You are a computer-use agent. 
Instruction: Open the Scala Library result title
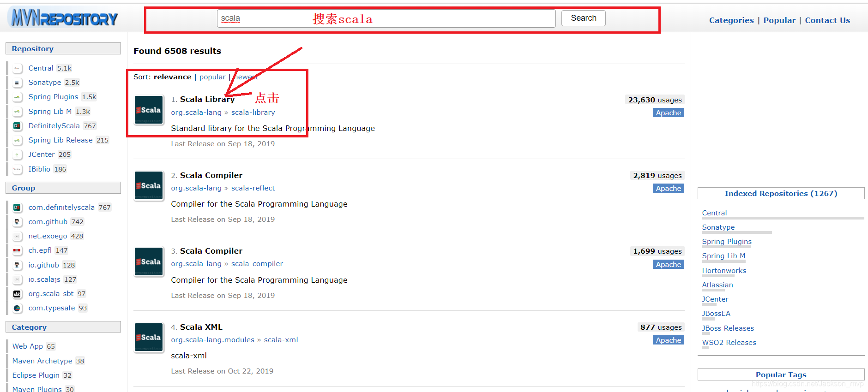click(x=207, y=99)
